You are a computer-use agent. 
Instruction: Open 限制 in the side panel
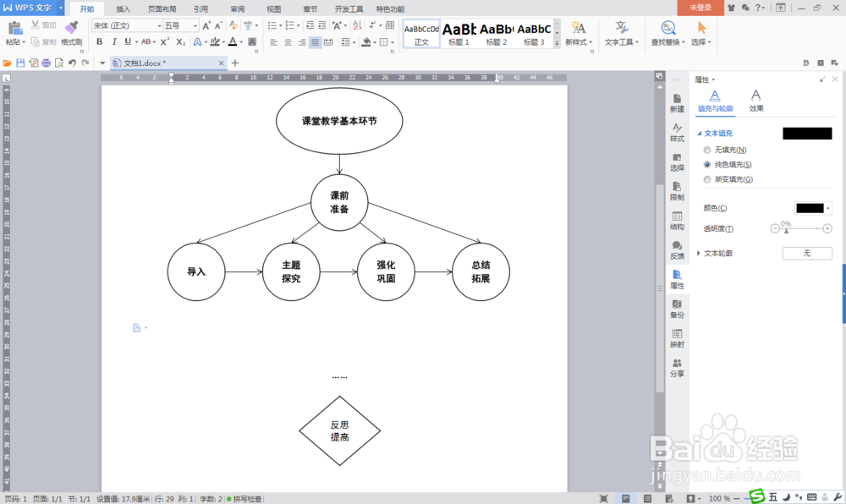pos(677,191)
